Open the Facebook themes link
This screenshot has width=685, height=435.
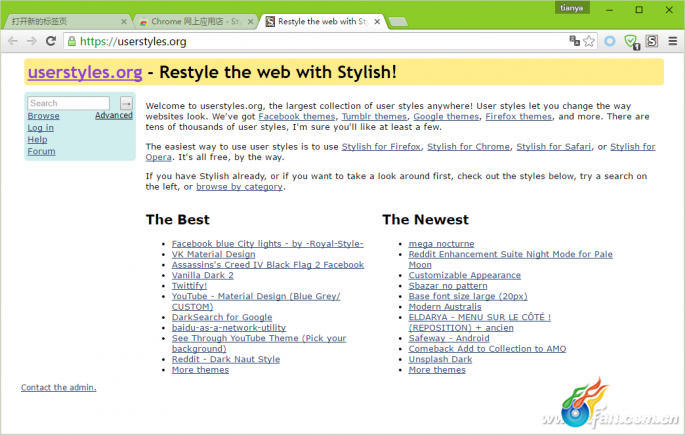pyautogui.click(x=297, y=117)
